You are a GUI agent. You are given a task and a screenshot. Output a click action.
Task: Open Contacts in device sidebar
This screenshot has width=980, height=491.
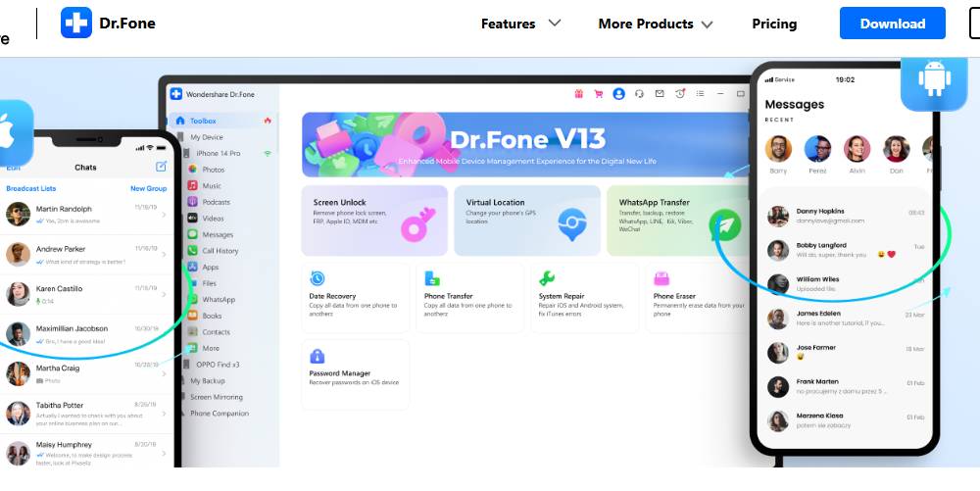coord(209,331)
